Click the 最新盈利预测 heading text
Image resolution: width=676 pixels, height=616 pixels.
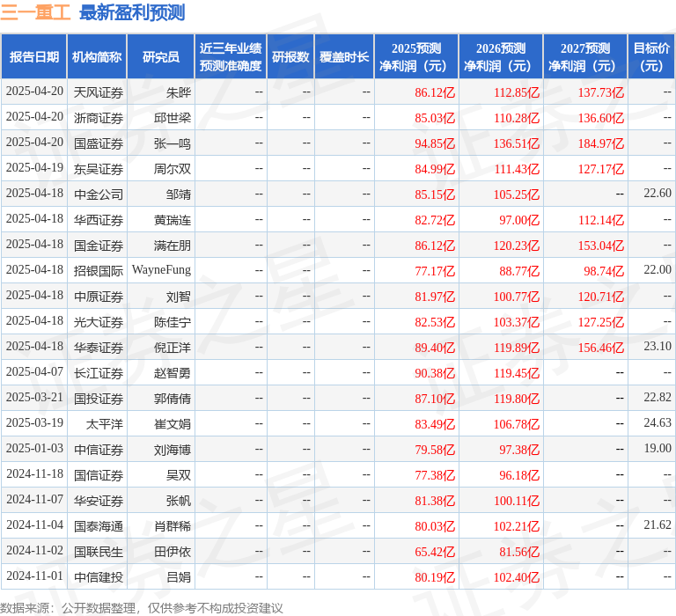(x=132, y=12)
